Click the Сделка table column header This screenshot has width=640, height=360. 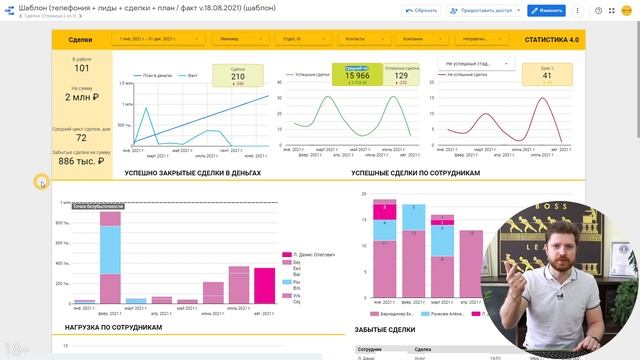[x=423, y=350]
